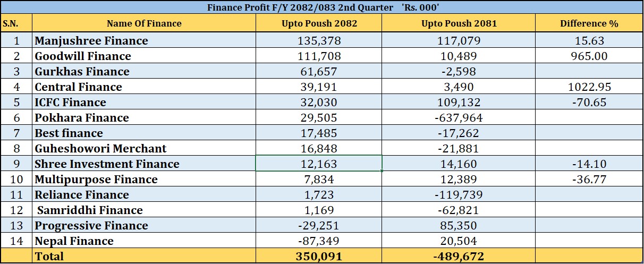Click the Name Of Finance header cell
644x264 pixels.
(x=144, y=23)
